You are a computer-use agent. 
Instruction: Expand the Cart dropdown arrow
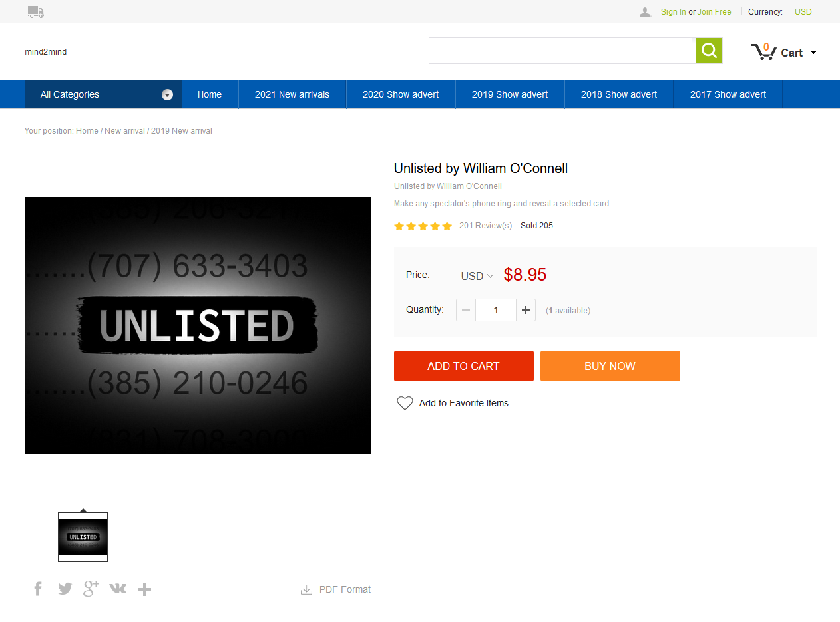pos(813,53)
